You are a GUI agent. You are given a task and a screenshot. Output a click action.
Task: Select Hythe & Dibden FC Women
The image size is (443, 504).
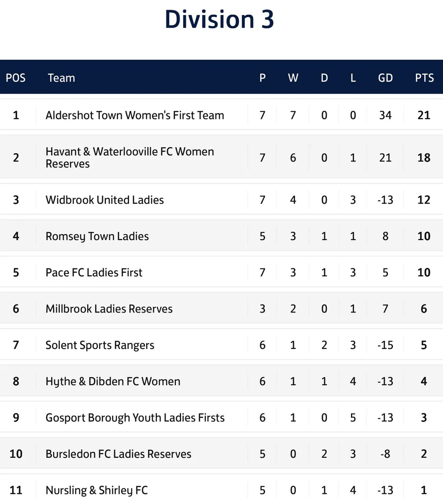[x=113, y=381]
